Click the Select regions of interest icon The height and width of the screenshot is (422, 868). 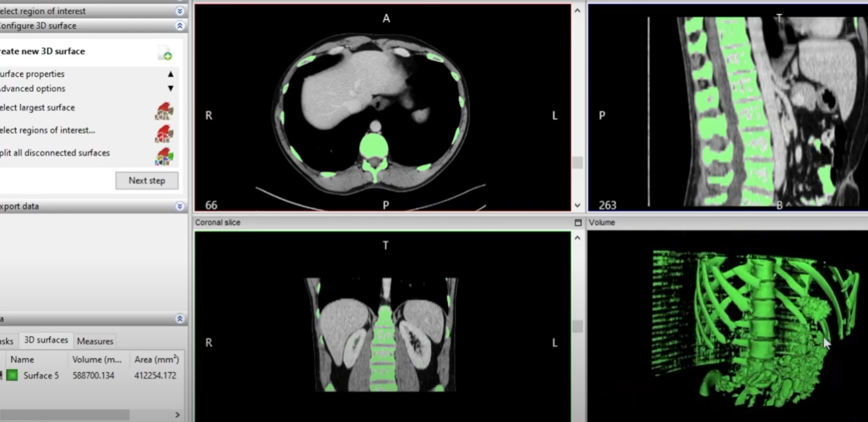pyautogui.click(x=164, y=133)
